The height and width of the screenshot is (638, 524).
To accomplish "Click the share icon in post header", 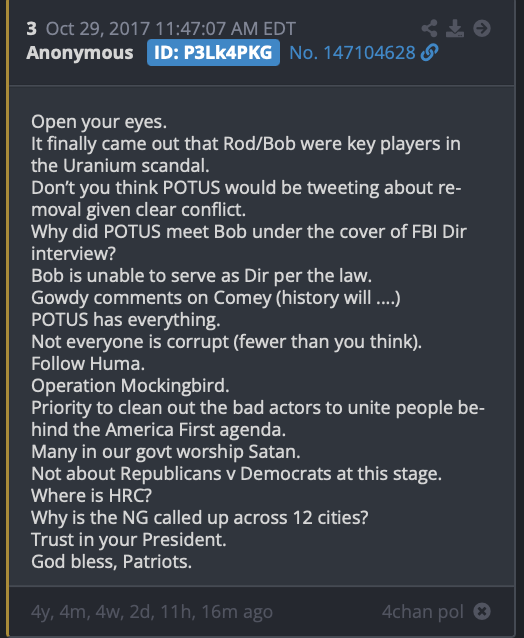I will click(x=430, y=28).
